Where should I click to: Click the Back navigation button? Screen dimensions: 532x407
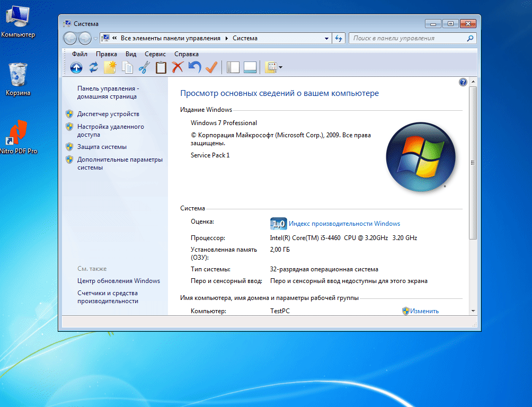point(70,38)
